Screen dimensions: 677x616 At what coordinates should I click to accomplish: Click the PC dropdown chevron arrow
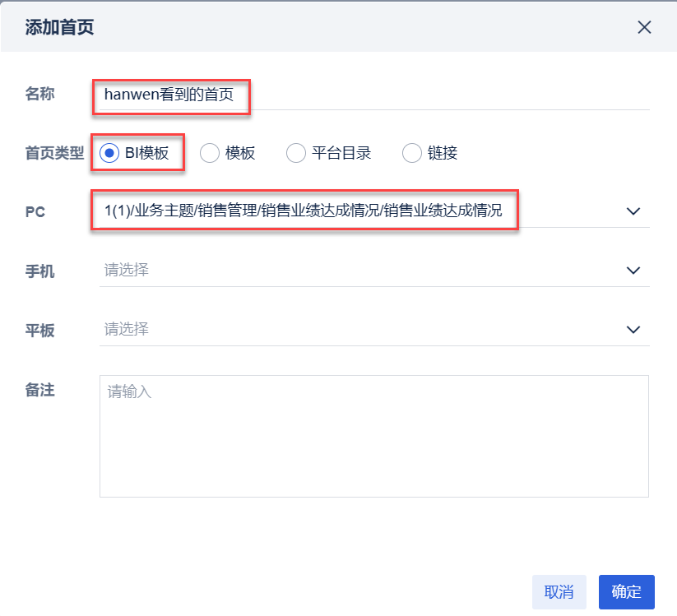633,211
